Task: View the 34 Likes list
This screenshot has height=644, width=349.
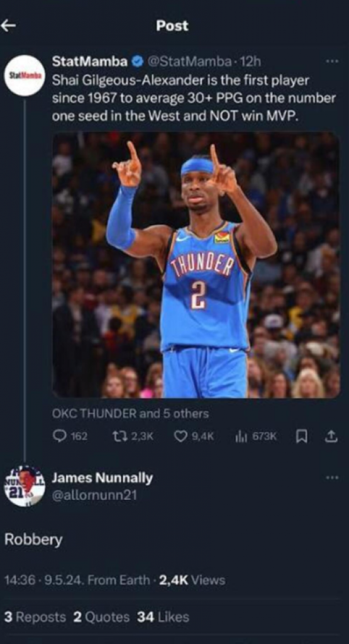Action: [163, 618]
